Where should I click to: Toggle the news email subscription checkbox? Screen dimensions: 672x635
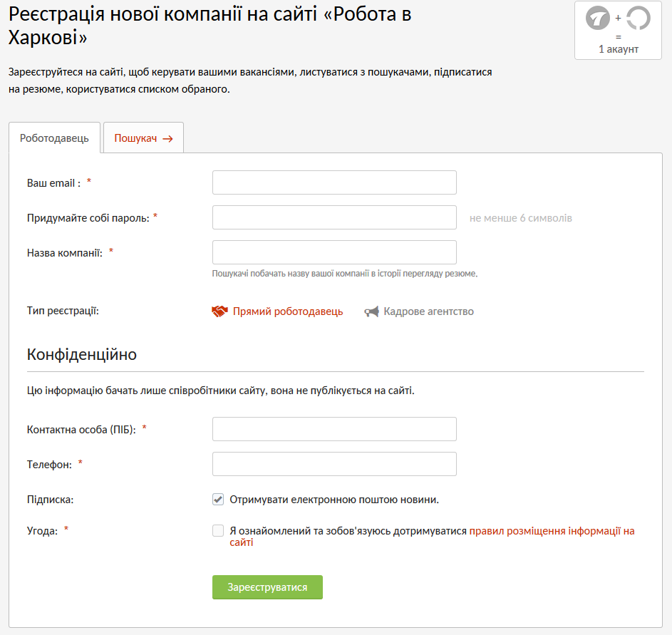(x=218, y=500)
